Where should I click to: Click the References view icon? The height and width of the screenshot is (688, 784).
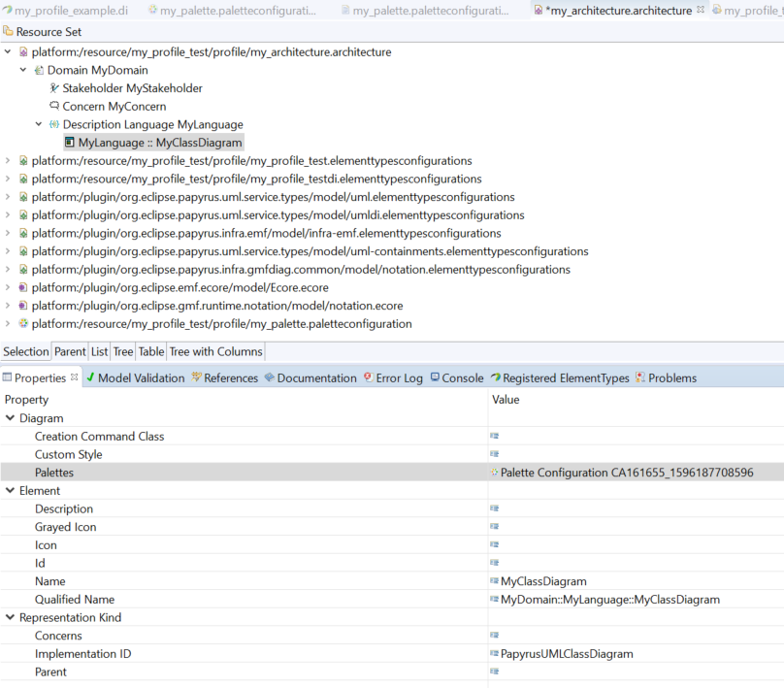[196, 377]
